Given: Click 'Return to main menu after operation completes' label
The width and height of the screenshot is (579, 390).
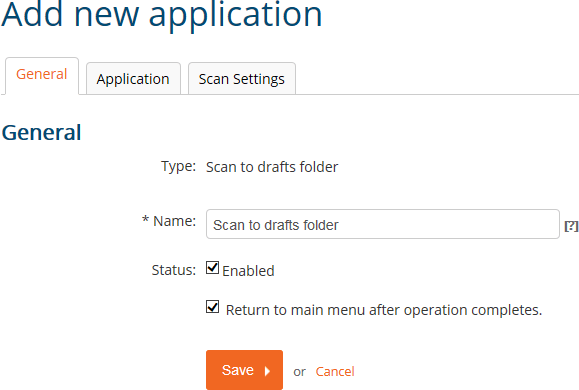Looking at the screenshot, I should pos(384,310).
